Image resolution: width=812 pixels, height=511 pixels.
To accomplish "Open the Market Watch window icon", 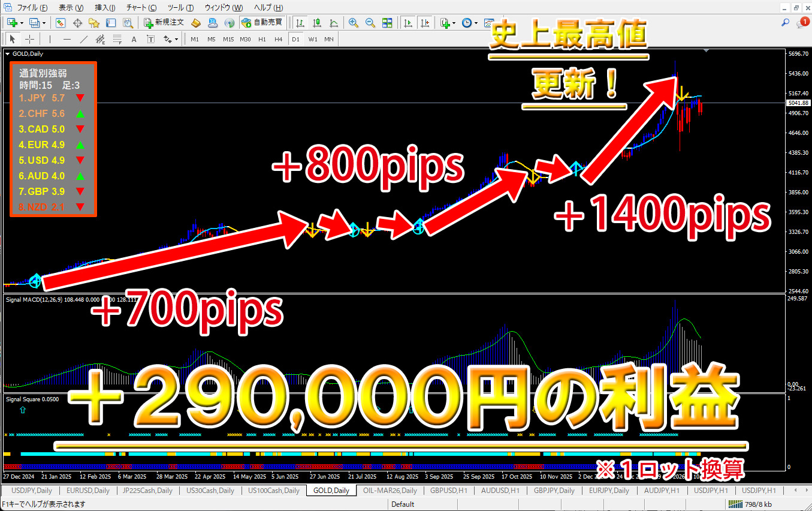I will pos(61,23).
